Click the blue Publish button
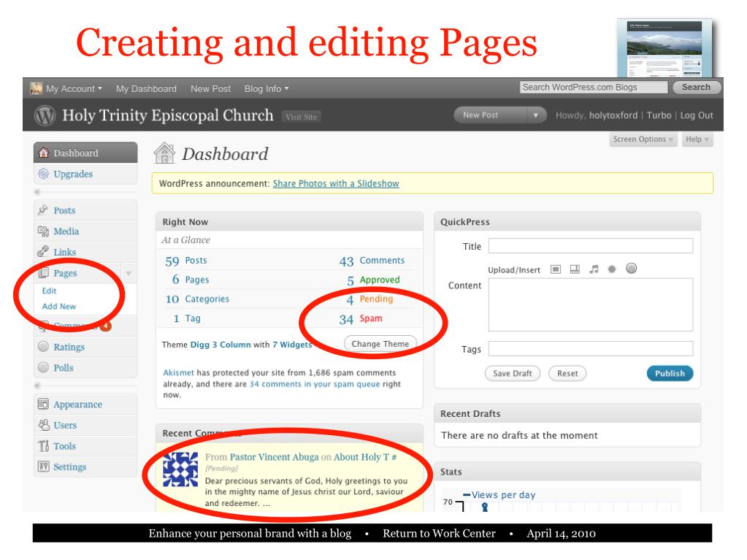This screenshot has height=560, width=747. point(670,373)
